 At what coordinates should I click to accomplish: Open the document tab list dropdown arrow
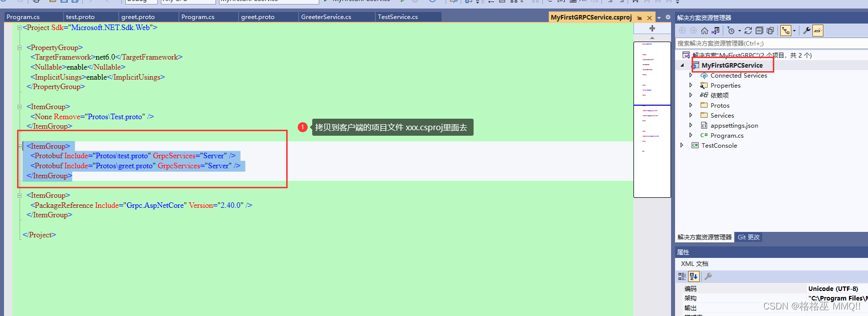[659, 18]
